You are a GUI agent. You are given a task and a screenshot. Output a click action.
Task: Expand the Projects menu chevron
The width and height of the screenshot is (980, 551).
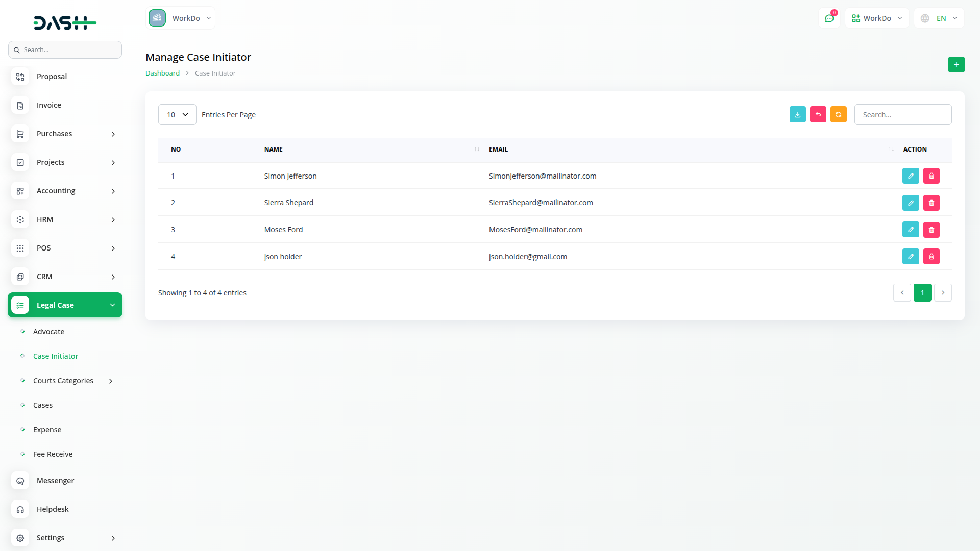[113, 163]
